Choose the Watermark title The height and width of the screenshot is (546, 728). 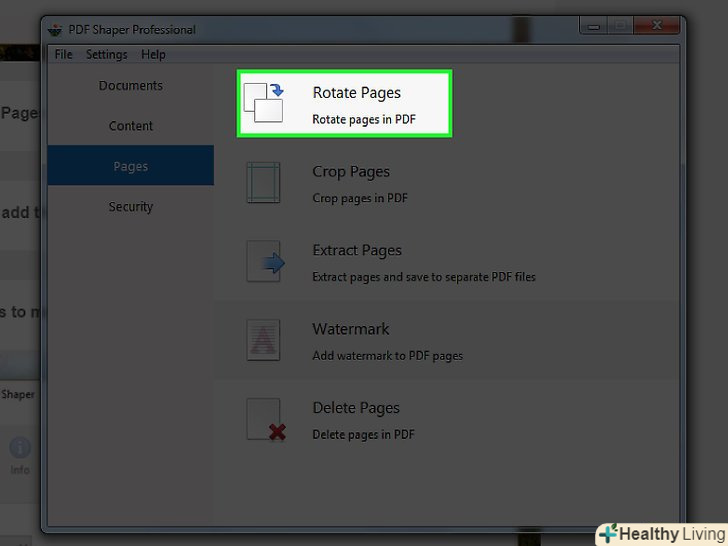(x=351, y=329)
